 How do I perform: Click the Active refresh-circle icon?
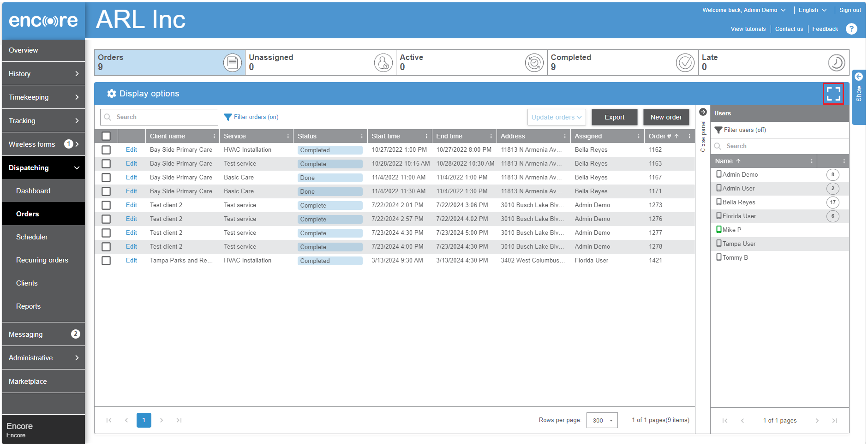534,62
